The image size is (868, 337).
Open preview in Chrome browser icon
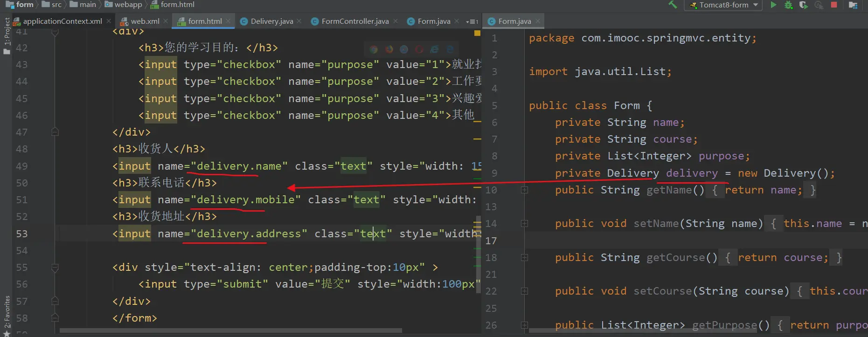click(x=374, y=49)
